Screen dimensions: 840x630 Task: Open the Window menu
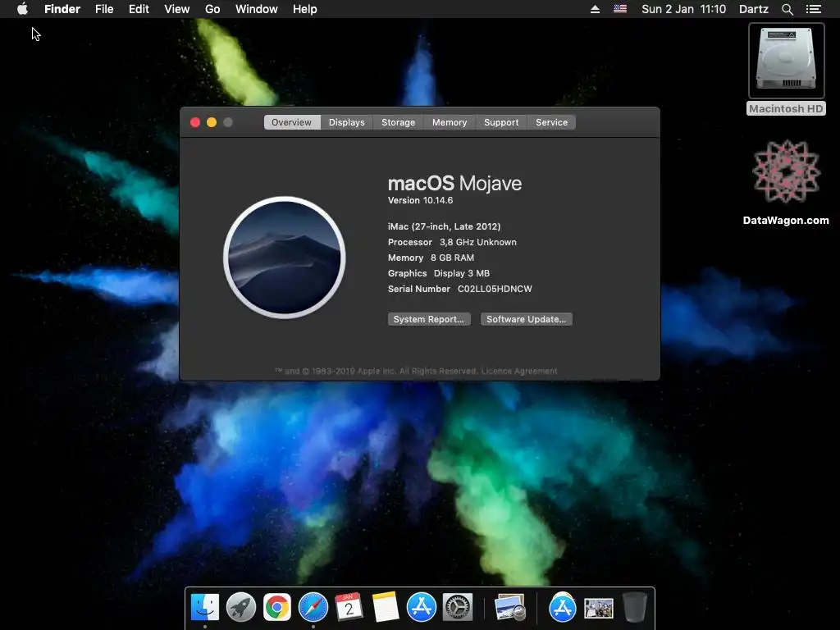[x=257, y=9]
